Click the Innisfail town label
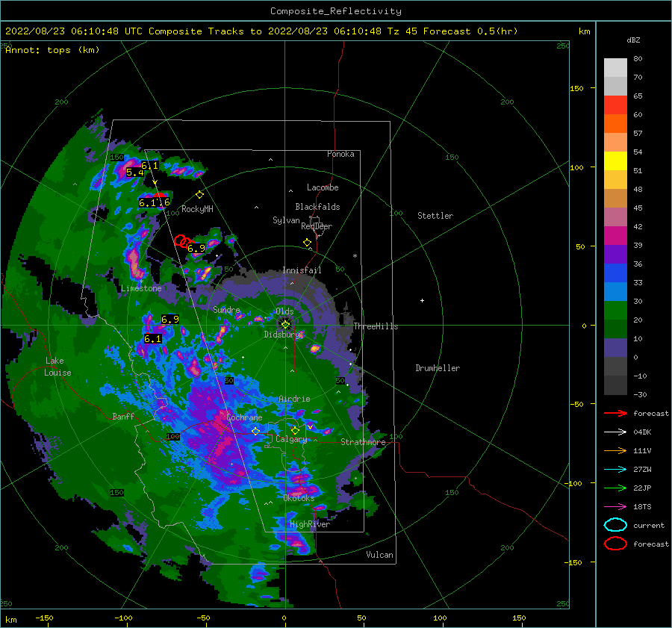 (x=302, y=270)
